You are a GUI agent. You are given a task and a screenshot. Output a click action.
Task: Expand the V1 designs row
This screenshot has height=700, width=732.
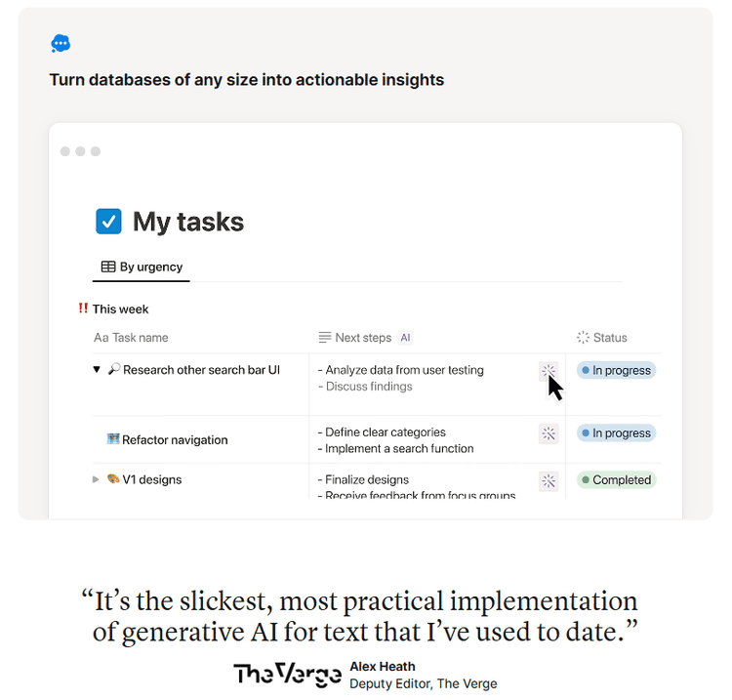(x=96, y=479)
